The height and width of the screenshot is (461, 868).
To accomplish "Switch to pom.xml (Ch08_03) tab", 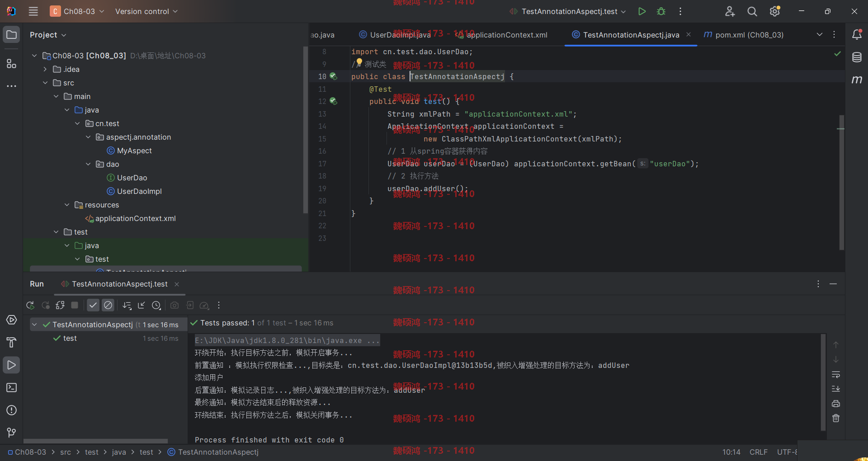I will click(744, 35).
